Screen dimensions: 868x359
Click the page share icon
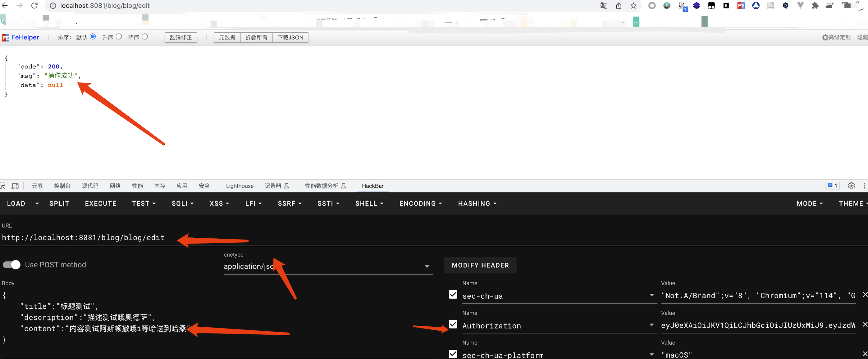tap(619, 6)
